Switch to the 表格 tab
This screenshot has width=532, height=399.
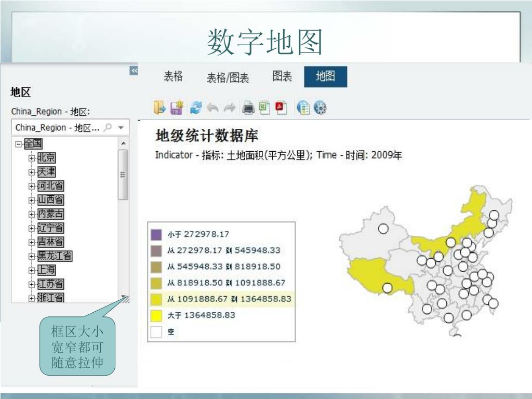coord(173,76)
